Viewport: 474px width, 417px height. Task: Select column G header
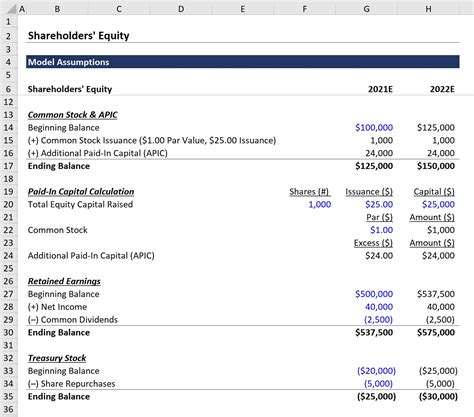tap(366, 9)
